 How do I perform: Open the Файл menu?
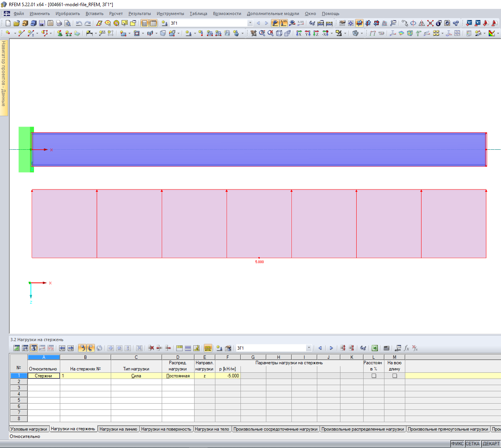(19, 14)
